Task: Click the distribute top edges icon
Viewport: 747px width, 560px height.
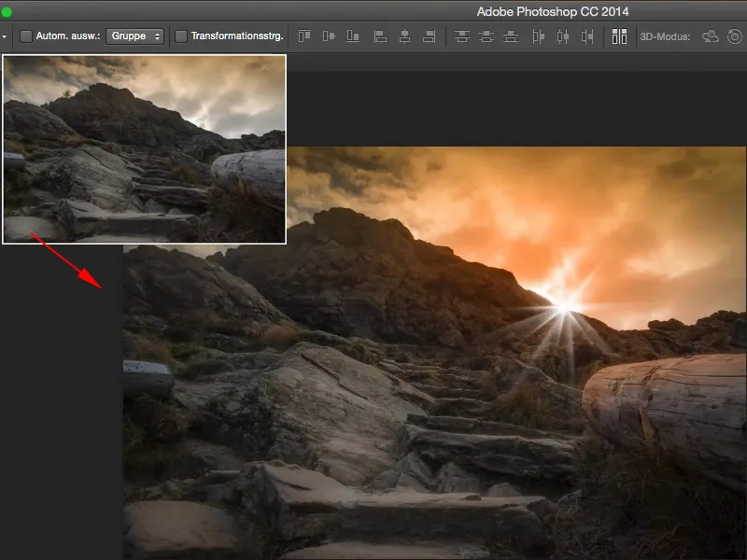Action: coord(461,36)
